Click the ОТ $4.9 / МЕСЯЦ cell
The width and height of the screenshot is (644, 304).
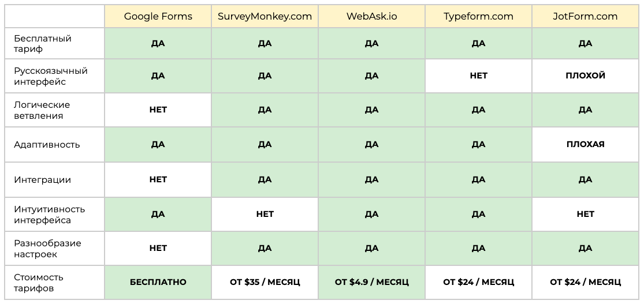pos(371,282)
